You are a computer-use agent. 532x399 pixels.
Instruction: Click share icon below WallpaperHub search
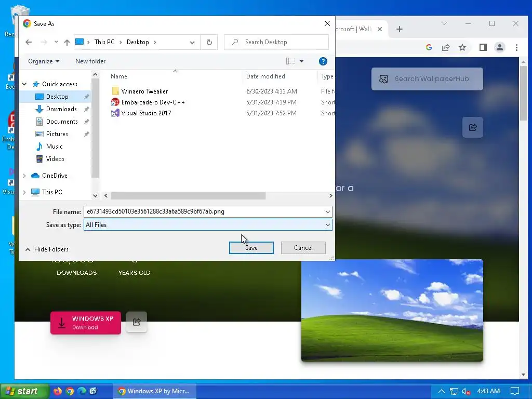click(473, 127)
